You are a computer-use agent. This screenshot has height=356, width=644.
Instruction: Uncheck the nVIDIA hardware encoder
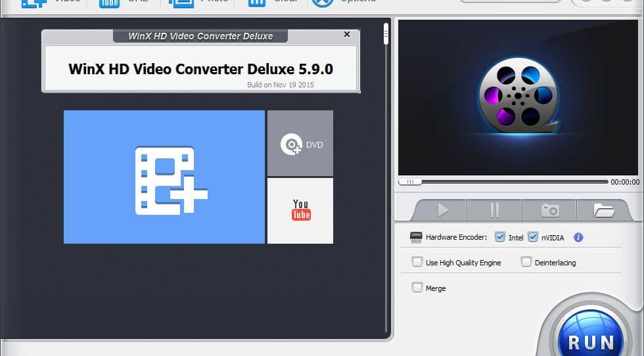[533, 237]
